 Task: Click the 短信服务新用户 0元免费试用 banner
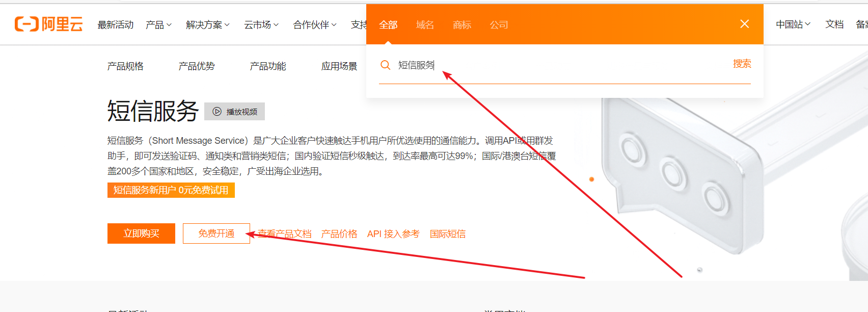pos(171,190)
